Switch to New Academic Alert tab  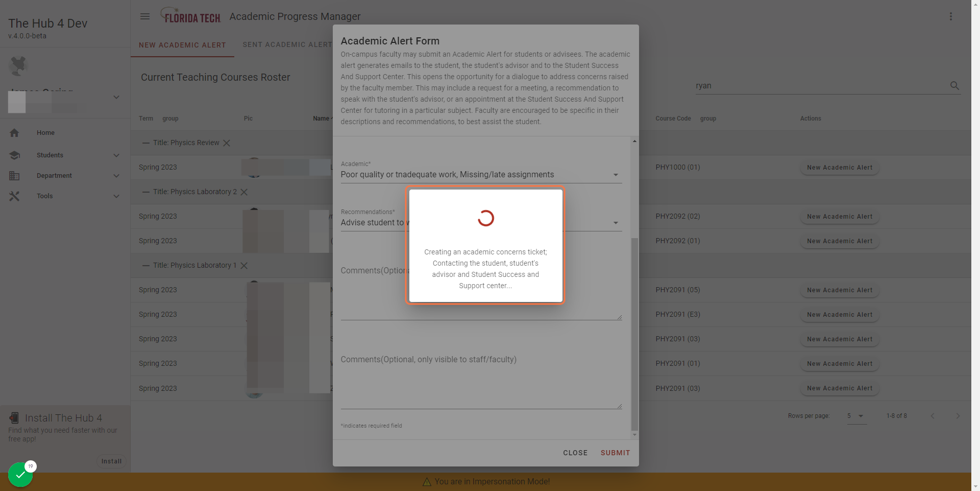coord(182,45)
